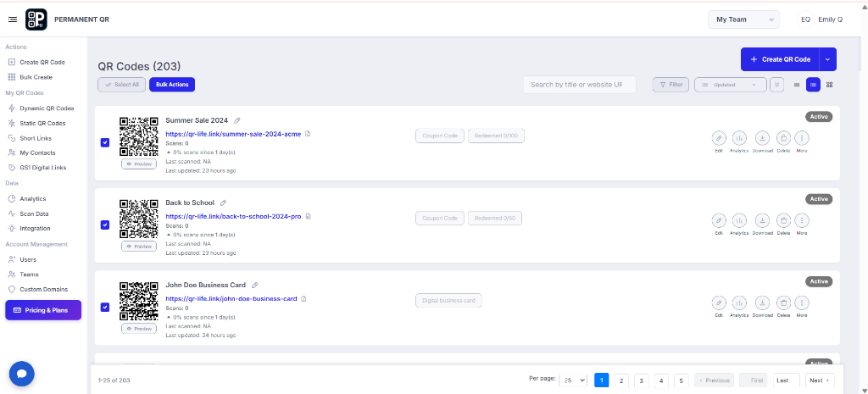Edit the Summer Sale 2024 QR code
Image resolution: width=868 pixels, height=394 pixels.
click(719, 138)
